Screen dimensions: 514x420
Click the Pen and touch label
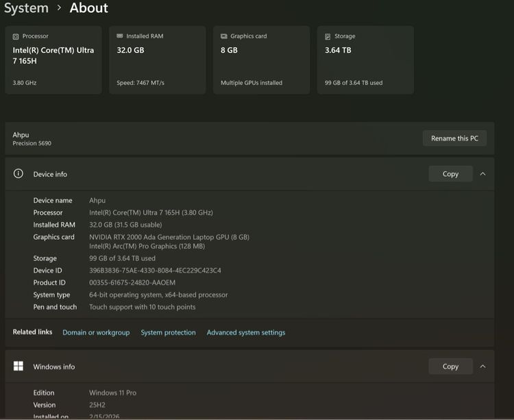55,307
